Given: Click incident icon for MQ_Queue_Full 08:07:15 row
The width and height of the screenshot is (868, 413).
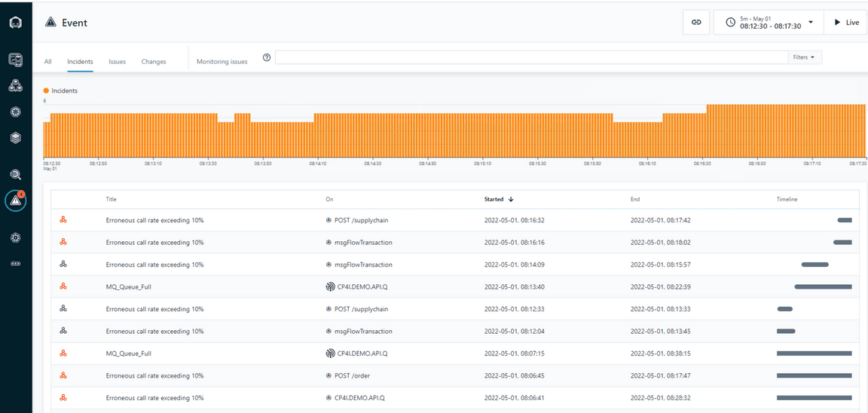Looking at the screenshot, I should (x=63, y=353).
